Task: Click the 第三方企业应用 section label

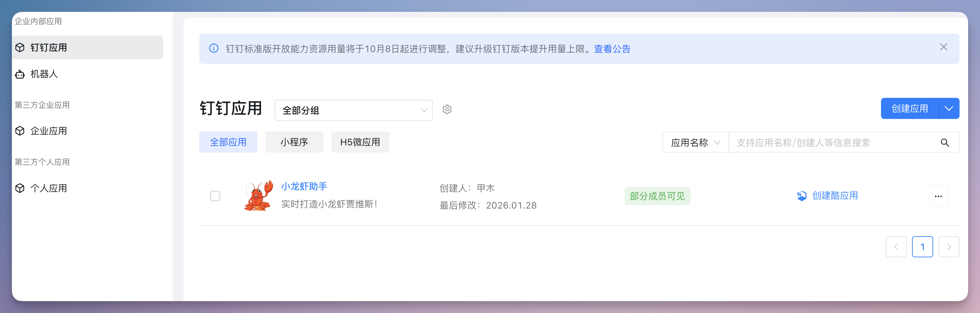Action: 42,105
